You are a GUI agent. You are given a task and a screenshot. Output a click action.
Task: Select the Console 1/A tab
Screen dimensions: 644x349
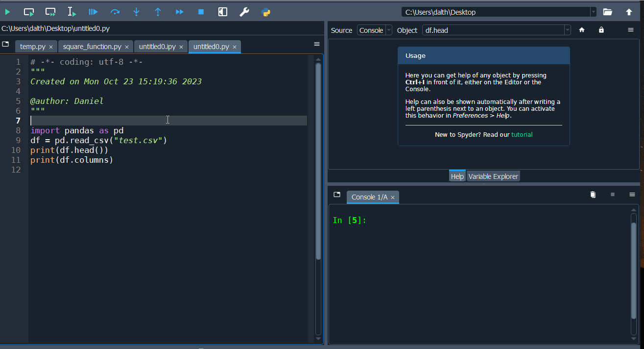(x=369, y=197)
